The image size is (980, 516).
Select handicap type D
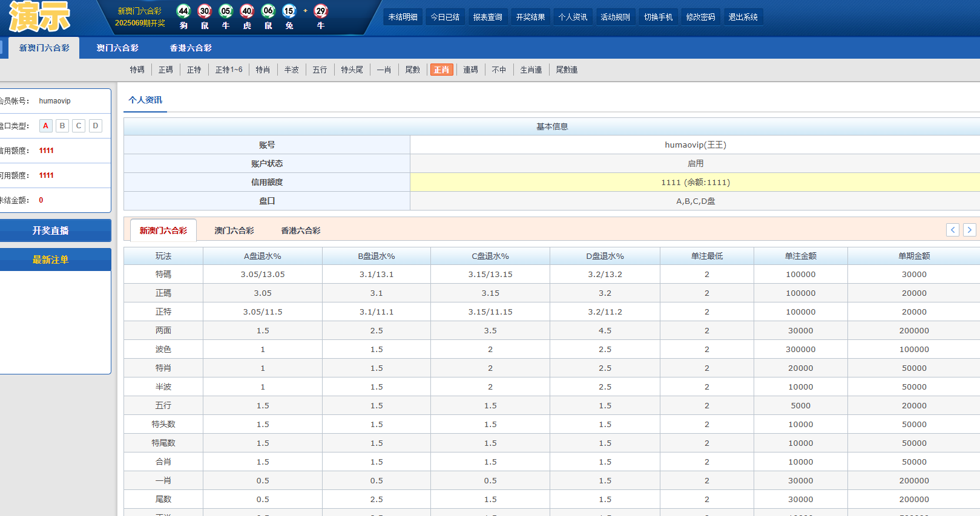coord(96,126)
